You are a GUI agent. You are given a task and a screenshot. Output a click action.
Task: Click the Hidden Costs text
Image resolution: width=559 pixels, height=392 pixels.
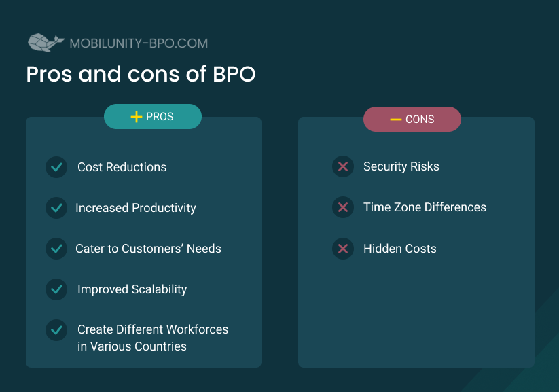399,248
